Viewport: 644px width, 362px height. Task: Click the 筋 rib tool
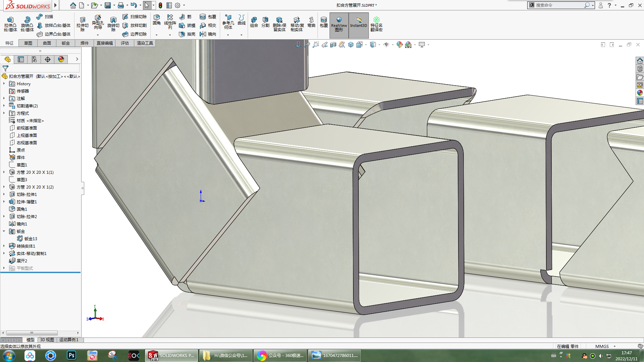pos(185,16)
